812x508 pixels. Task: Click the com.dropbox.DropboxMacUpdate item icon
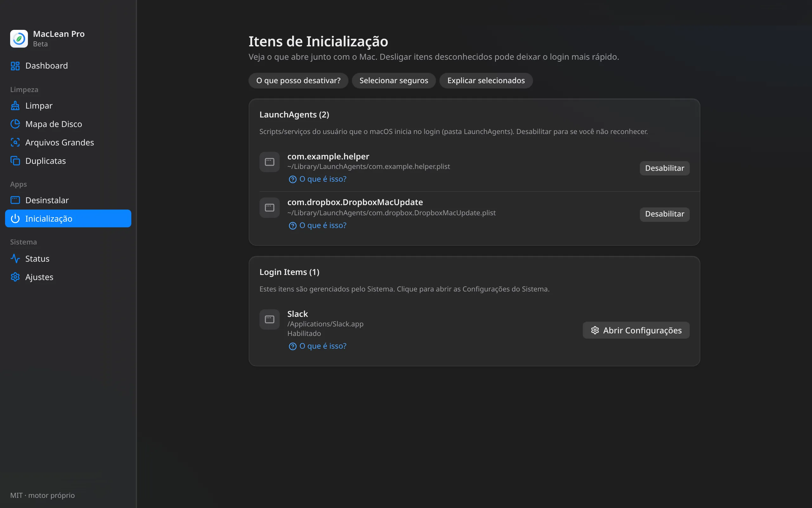click(x=269, y=208)
